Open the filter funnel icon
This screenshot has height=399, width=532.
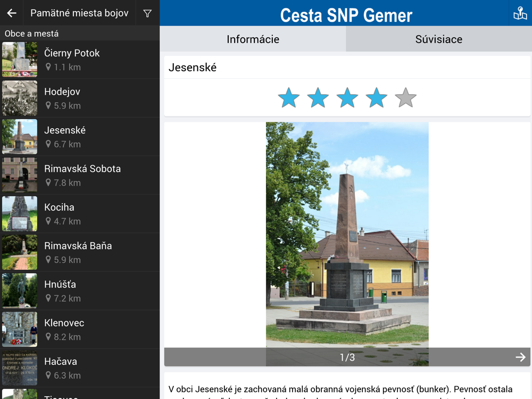click(x=147, y=13)
